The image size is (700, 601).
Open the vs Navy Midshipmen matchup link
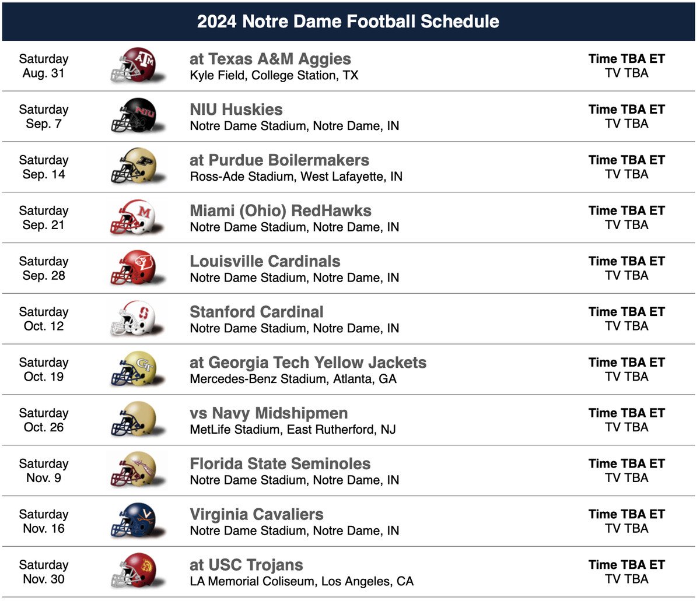click(269, 414)
